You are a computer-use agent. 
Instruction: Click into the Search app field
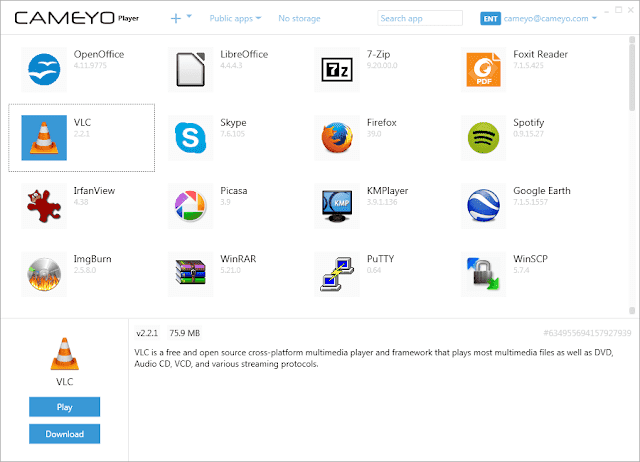point(420,18)
